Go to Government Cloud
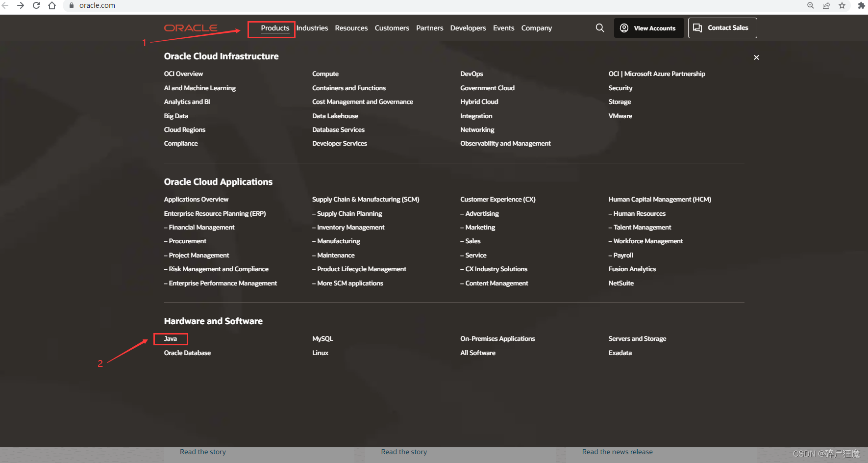This screenshot has height=463, width=868. 487,88
